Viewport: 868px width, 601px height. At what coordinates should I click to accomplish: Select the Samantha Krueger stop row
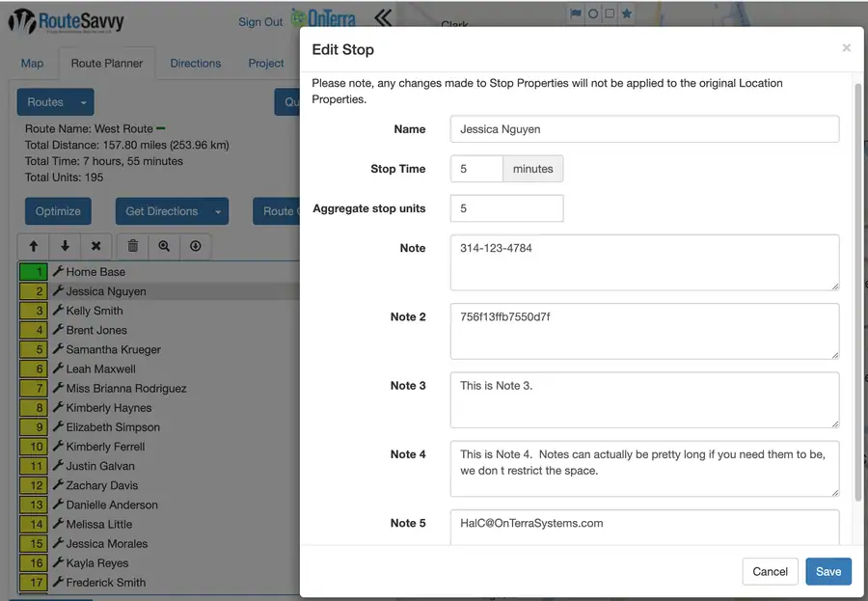pyautogui.click(x=159, y=349)
